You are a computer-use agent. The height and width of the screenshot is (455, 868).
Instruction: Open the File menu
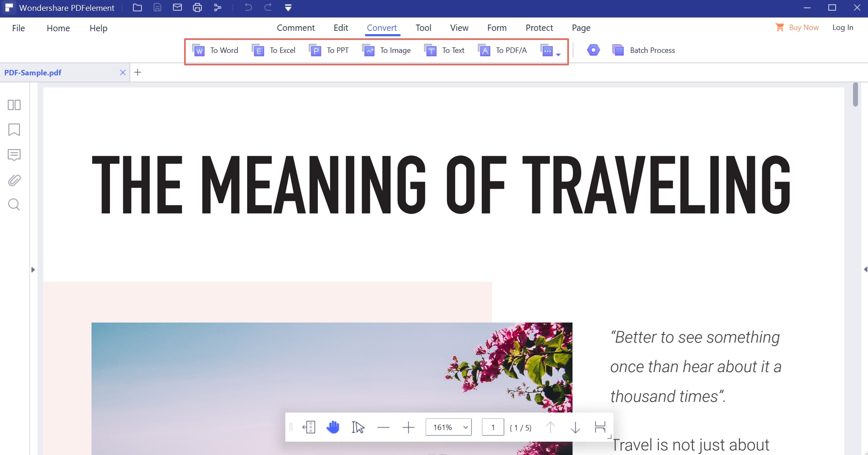18,28
